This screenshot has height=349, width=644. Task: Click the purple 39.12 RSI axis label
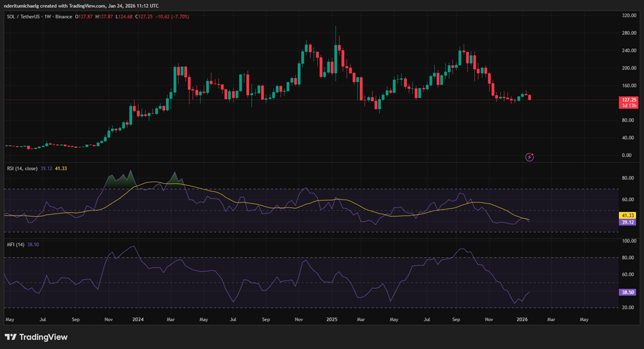(628, 222)
